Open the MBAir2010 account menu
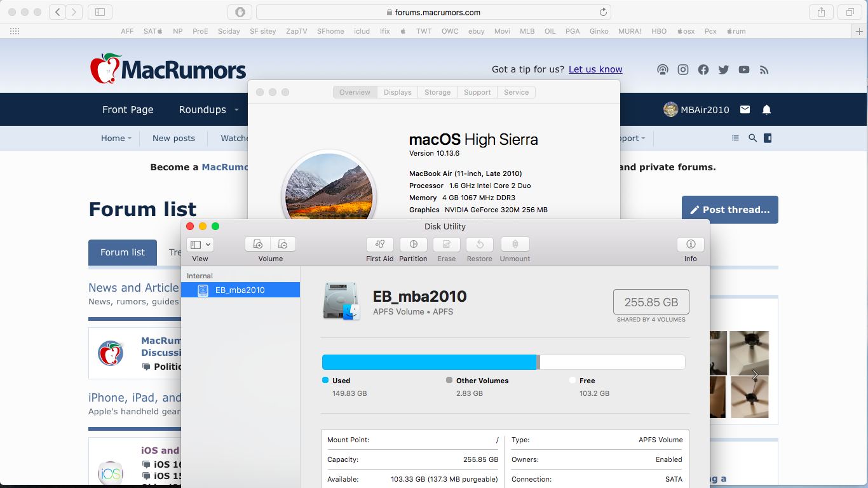868x488 pixels. coord(696,109)
